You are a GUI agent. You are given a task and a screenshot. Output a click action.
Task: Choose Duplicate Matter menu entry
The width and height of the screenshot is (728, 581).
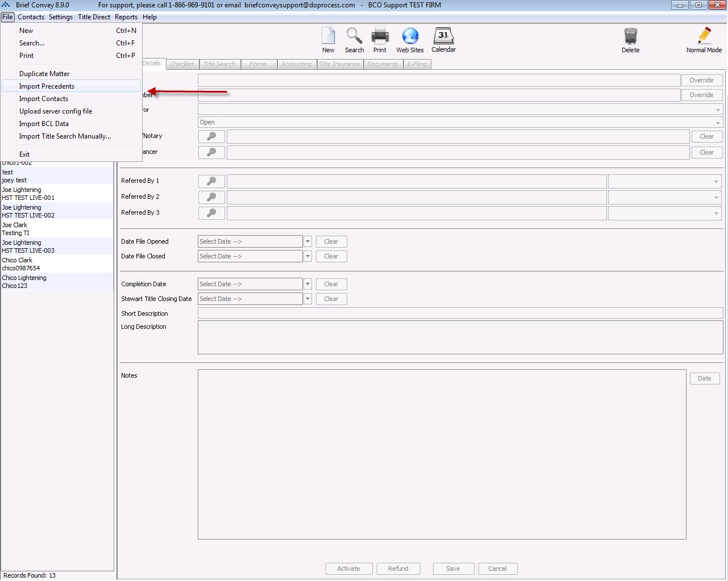71,74
